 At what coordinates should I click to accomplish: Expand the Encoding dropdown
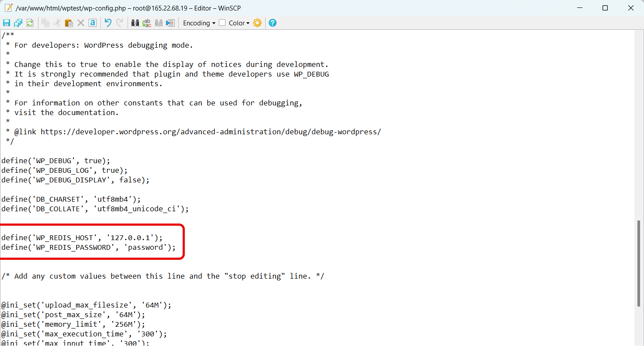coord(199,23)
